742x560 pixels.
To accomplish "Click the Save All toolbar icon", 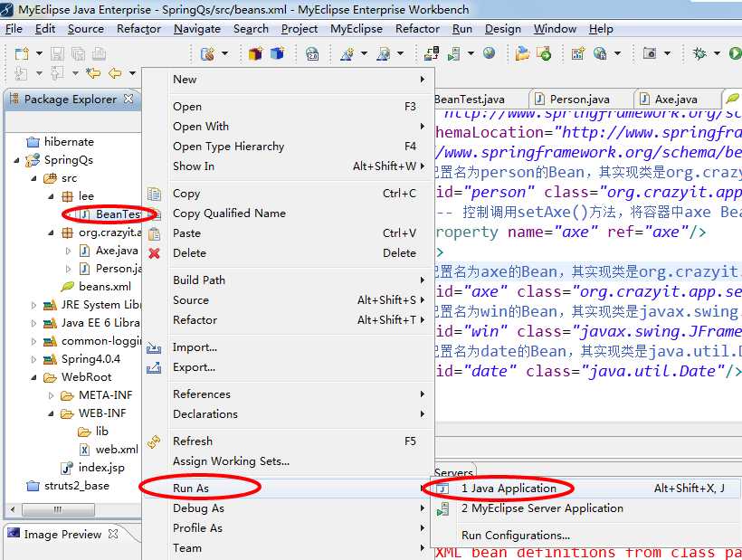I will point(78,53).
